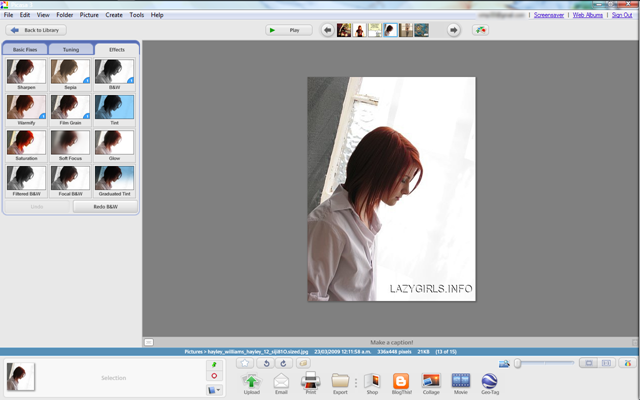Click the Redo B&W button

(105, 207)
